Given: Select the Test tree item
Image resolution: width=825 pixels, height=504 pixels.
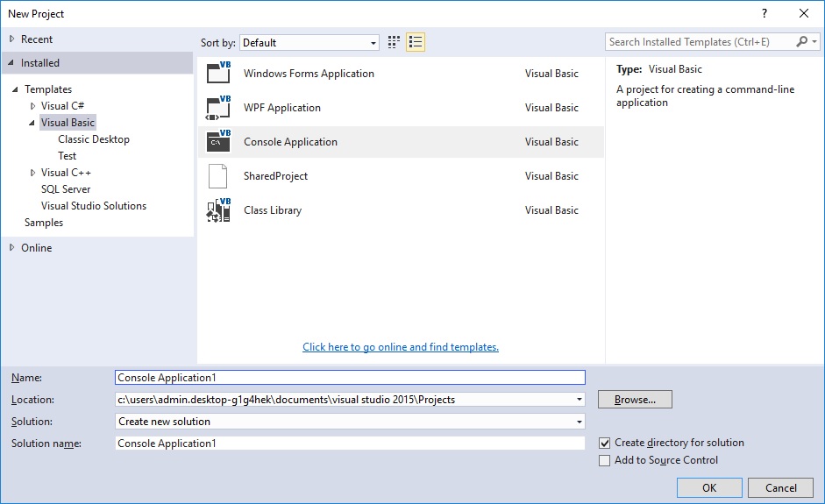Looking at the screenshot, I should tap(67, 156).
